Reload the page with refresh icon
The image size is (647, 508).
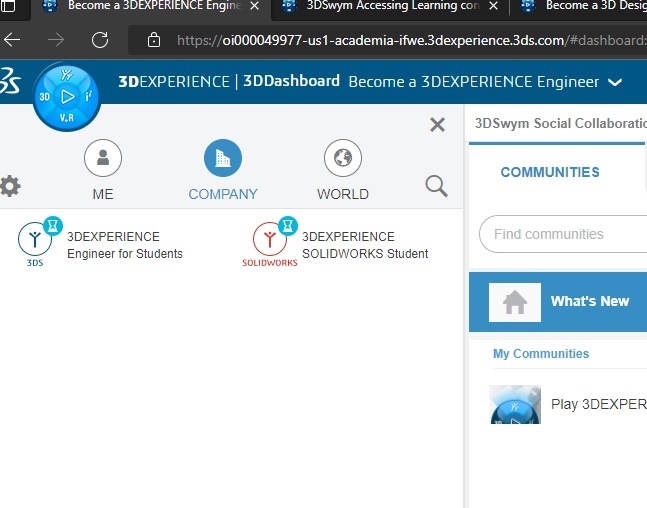tap(100, 40)
